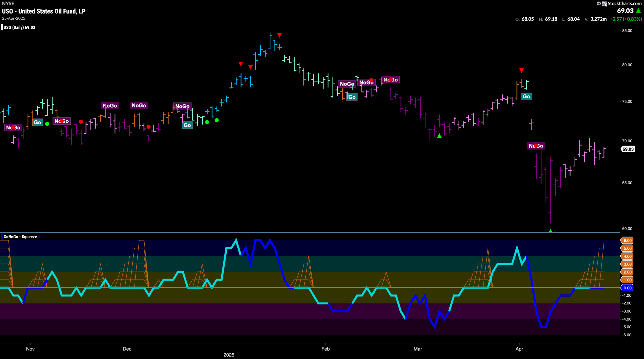Click the NYSE exchange label
Viewport: 644px width, 359px height.
8,4
